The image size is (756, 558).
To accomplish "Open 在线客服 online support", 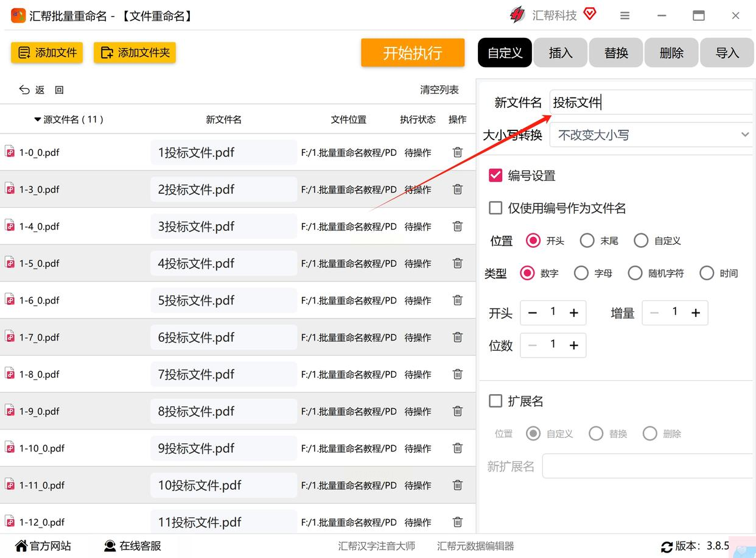I will coord(133,546).
